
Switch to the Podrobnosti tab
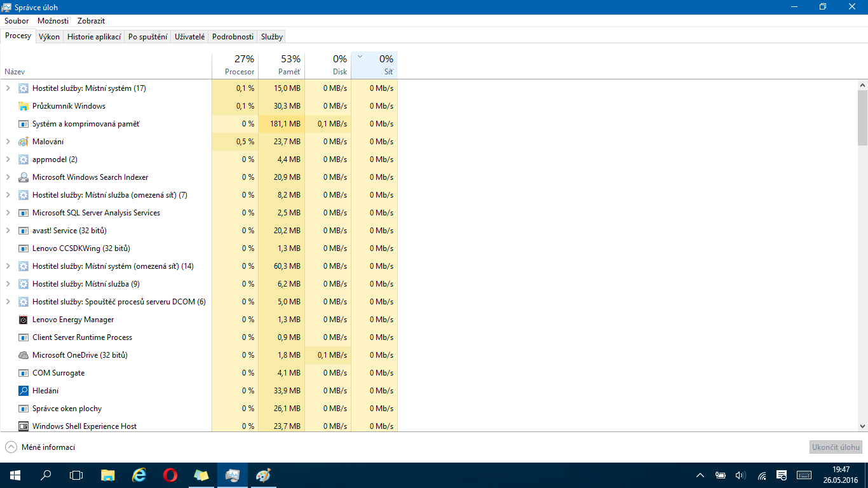click(x=233, y=37)
